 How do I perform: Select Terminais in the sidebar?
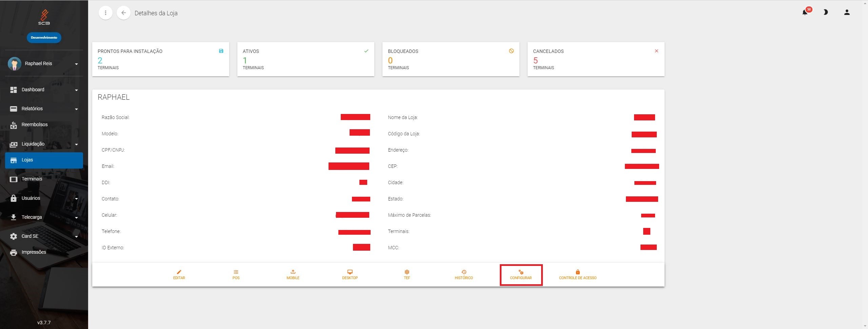tap(32, 179)
